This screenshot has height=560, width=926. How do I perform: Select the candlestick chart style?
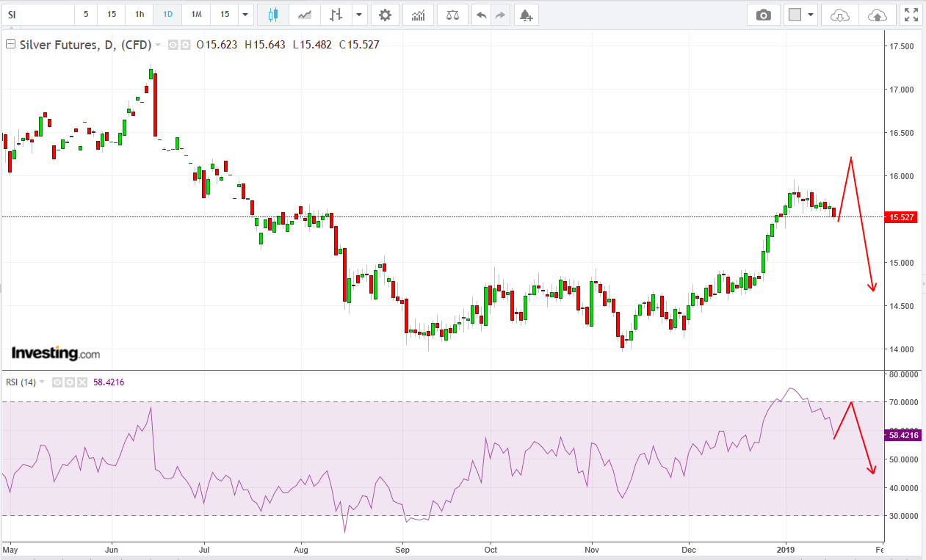(x=273, y=15)
